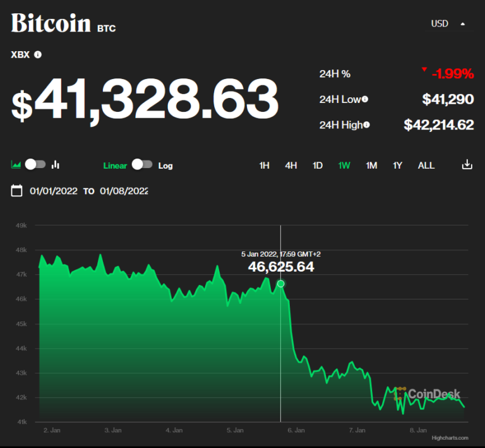Show ALL price history
The height and width of the screenshot is (448, 485).
426,166
